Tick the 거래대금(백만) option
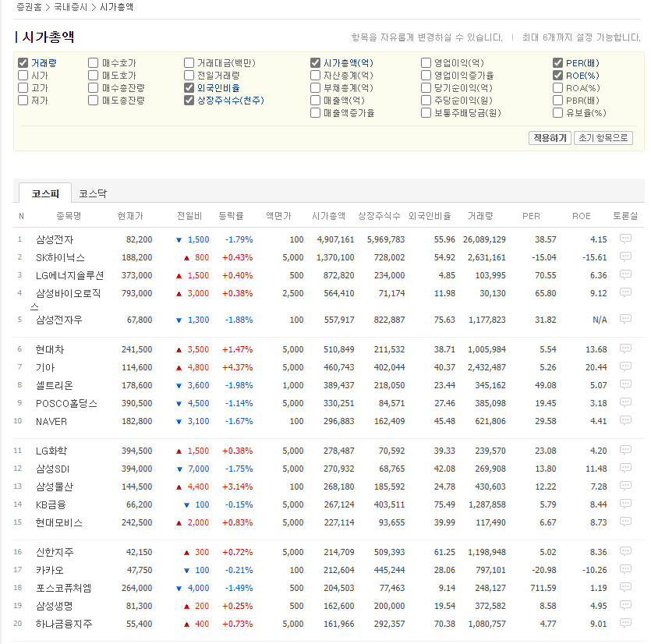The width and height of the screenshot is (651, 644). click(x=189, y=63)
